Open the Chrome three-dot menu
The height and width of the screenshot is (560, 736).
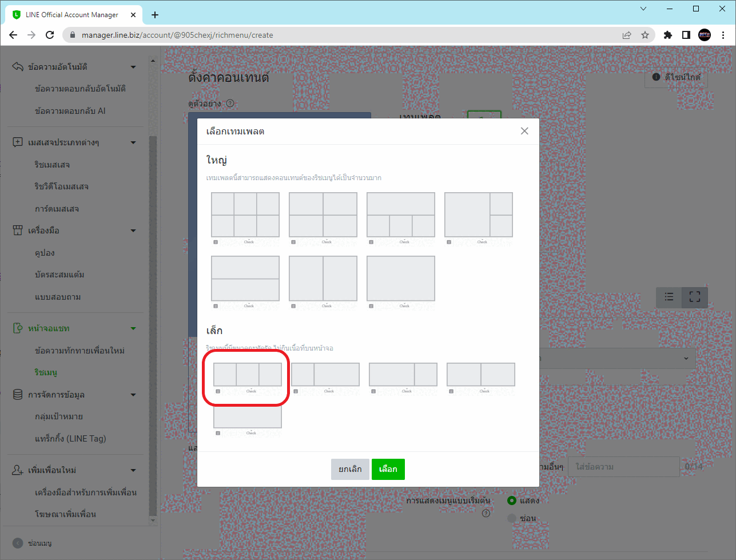click(723, 35)
